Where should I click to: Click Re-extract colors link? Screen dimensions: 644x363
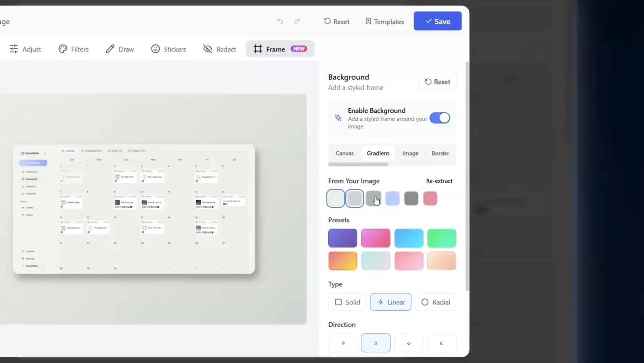[439, 181]
